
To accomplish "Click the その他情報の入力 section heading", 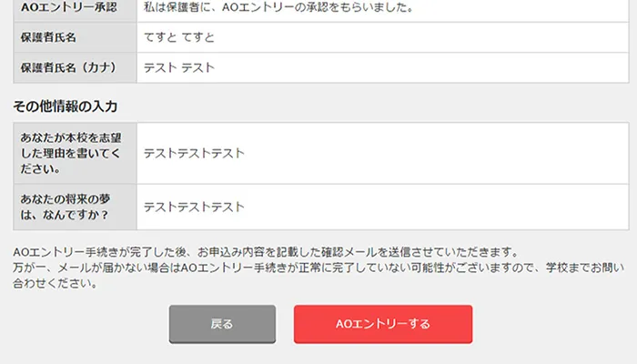I will [x=65, y=106].
